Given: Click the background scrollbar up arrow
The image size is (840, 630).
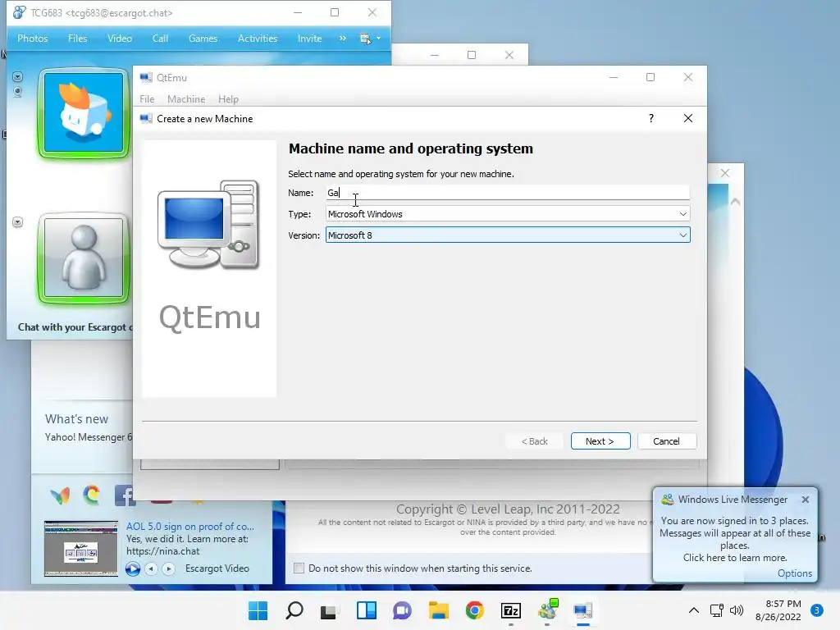Looking at the screenshot, I should click(x=736, y=202).
